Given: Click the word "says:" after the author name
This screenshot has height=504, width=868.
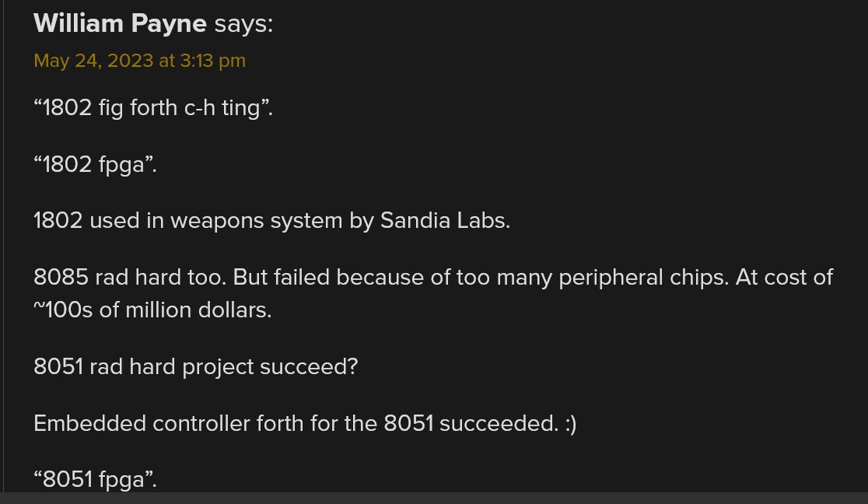Looking at the screenshot, I should (x=243, y=24).
